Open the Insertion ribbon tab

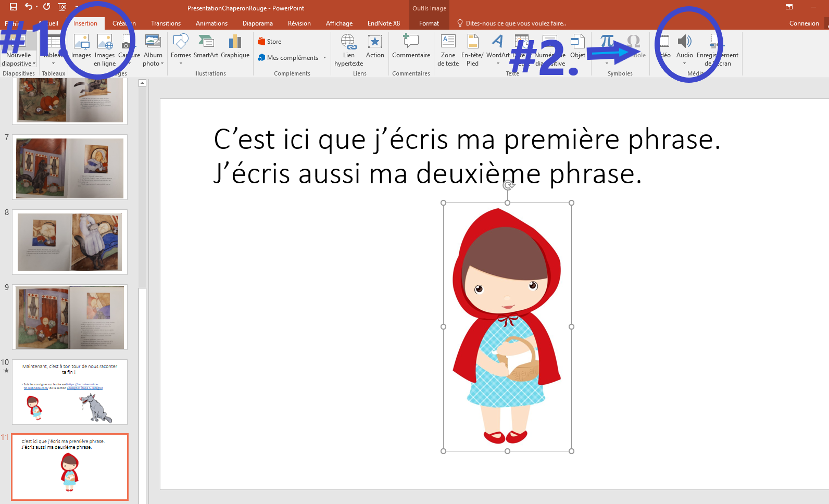tap(85, 23)
